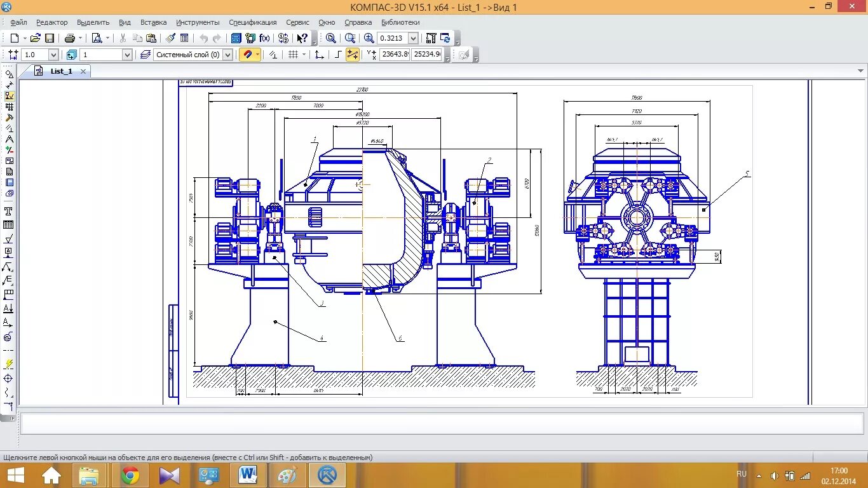Screen dimensions: 868x488
Task: Open the Variables f(x) panel
Action: 264,38
